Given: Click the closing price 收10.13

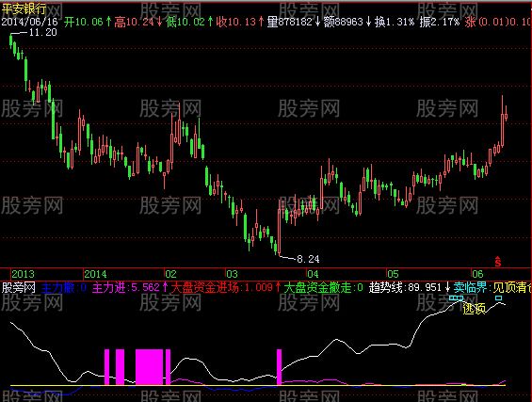Looking at the screenshot, I should click(236, 22).
